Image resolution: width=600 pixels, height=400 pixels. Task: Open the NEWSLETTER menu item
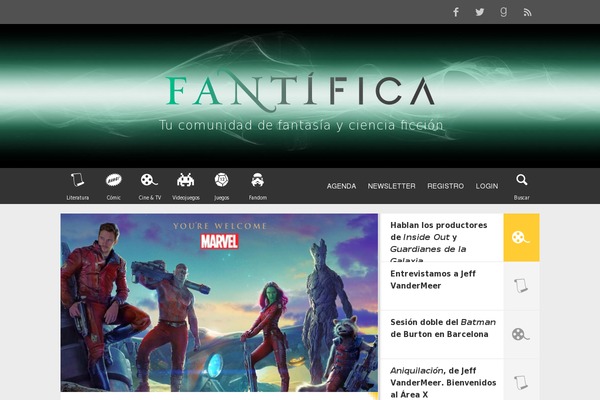point(391,186)
